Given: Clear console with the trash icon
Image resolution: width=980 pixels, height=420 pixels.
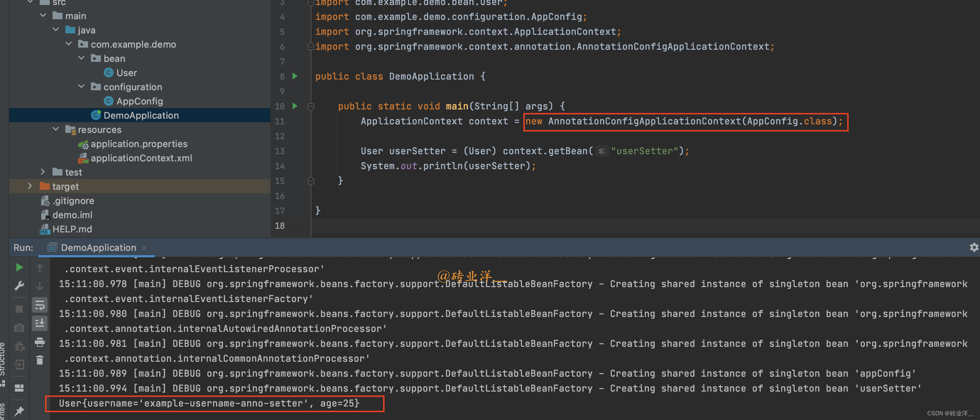Looking at the screenshot, I should [x=39, y=360].
